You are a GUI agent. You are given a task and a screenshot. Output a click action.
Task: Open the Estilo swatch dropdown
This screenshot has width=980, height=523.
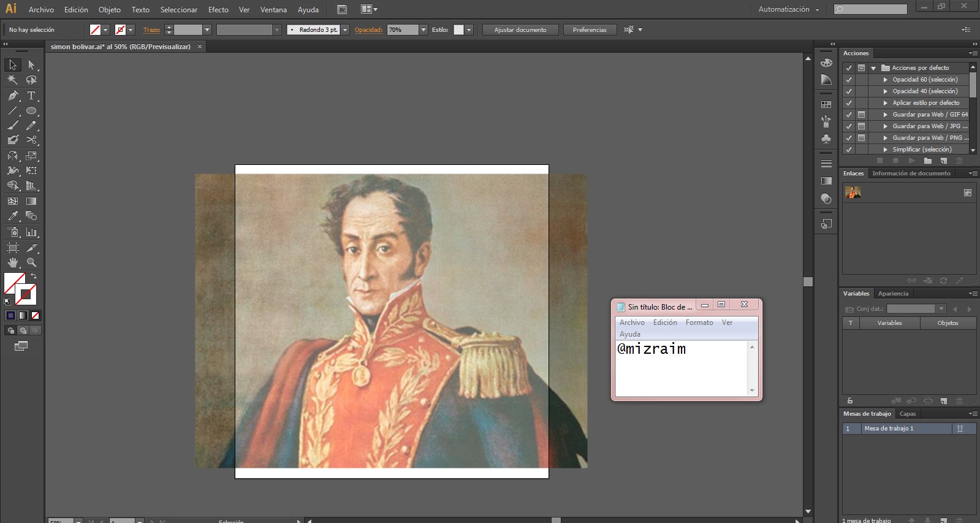[469, 29]
